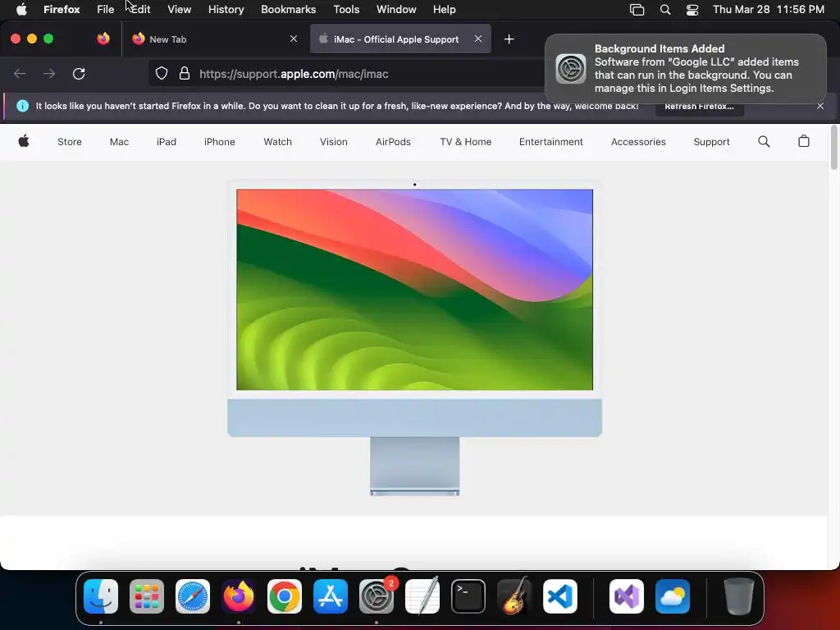Click the Refresh Firefox button
840x630 pixels.
pyautogui.click(x=699, y=106)
